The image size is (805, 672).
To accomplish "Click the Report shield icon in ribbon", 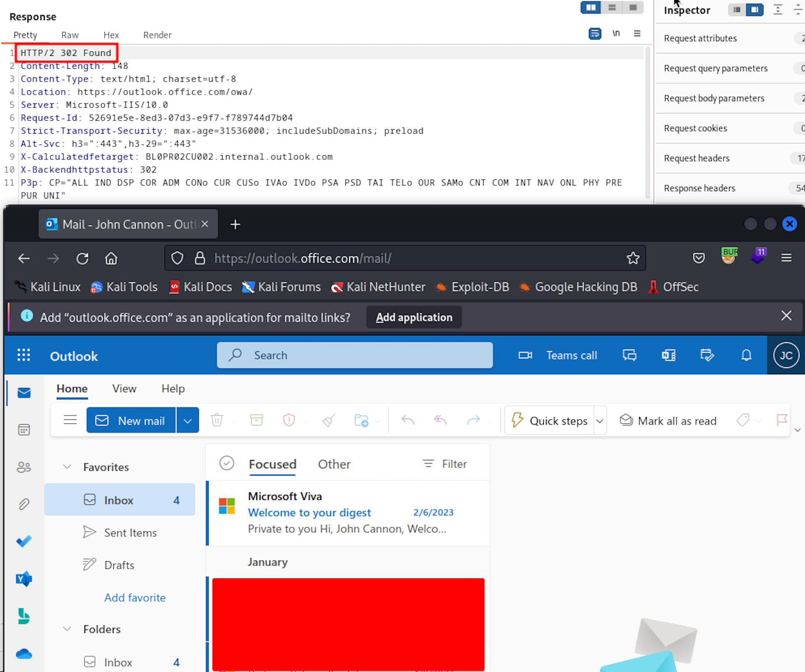I will (x=289, y=420).
